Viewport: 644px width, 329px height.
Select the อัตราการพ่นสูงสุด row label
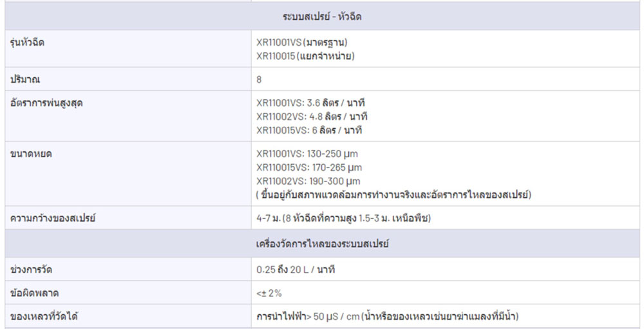pos(46,102)
